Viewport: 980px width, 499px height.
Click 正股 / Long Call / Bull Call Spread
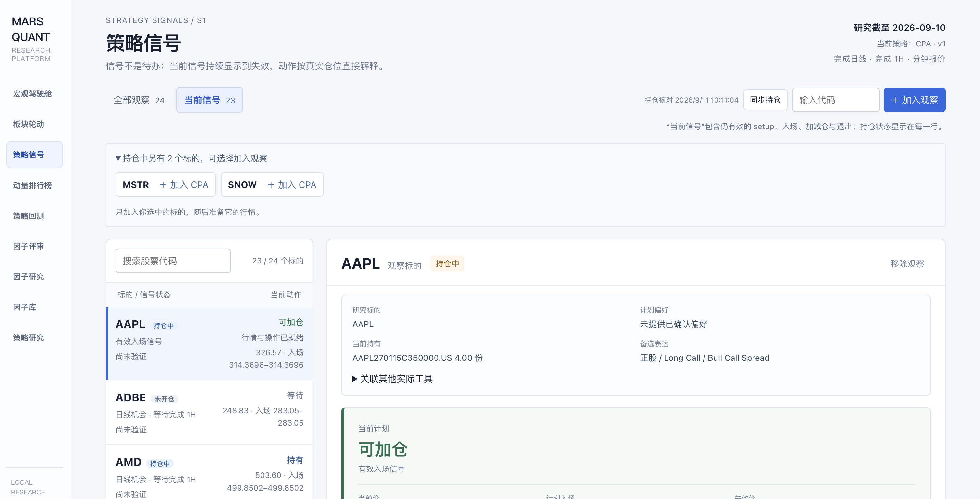pos(704,358)
